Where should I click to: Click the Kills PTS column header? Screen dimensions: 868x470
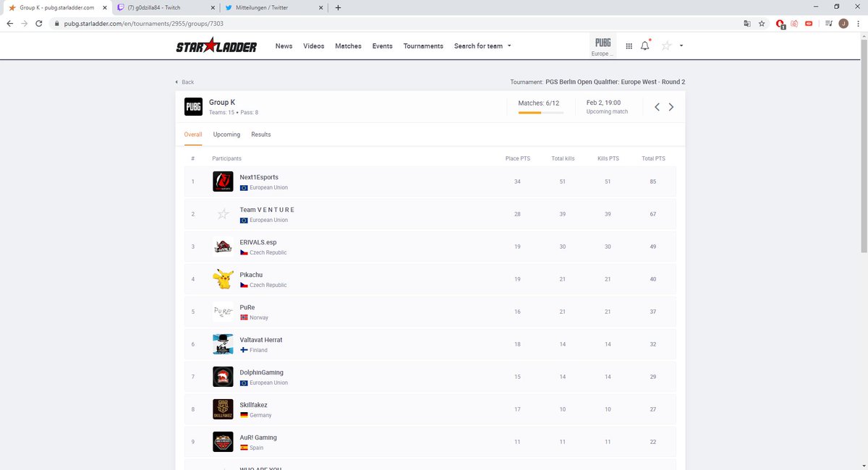tap(608, 158)
